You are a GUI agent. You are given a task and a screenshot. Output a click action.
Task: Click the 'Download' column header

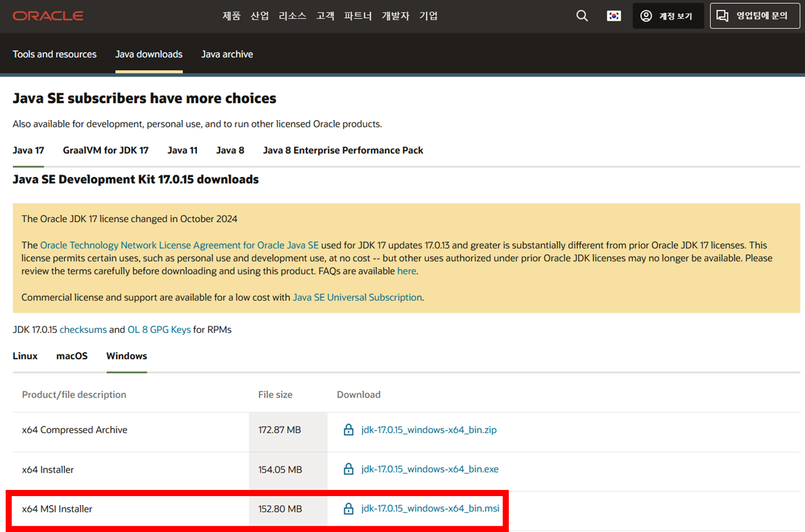click(x=359, y=395)
